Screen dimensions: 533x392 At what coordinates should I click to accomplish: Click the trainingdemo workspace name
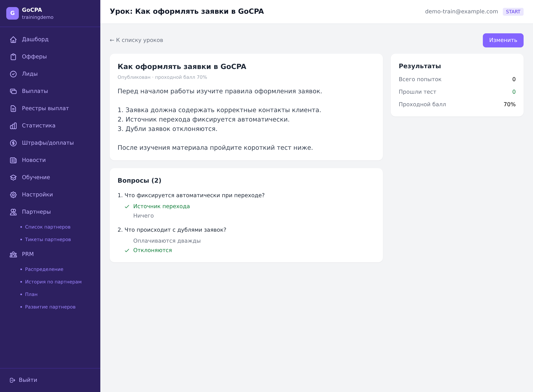(37, 17)
